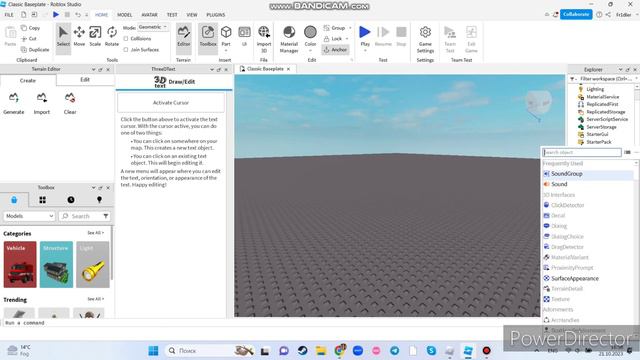Open the Models category dropdown in Toolbox
The height and width of the screenshot is (360, 640).
(x=29, y=216)
